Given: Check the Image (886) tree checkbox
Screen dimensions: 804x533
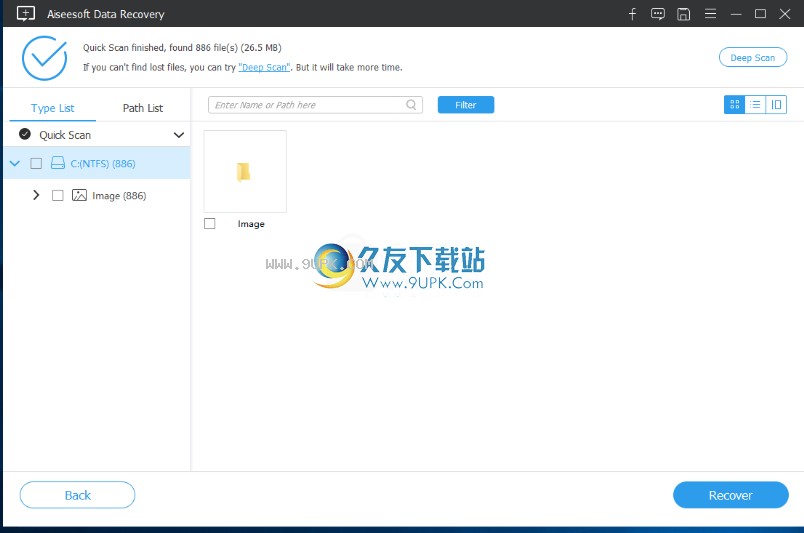Looking at the screenshot, I should click(57, 195).
